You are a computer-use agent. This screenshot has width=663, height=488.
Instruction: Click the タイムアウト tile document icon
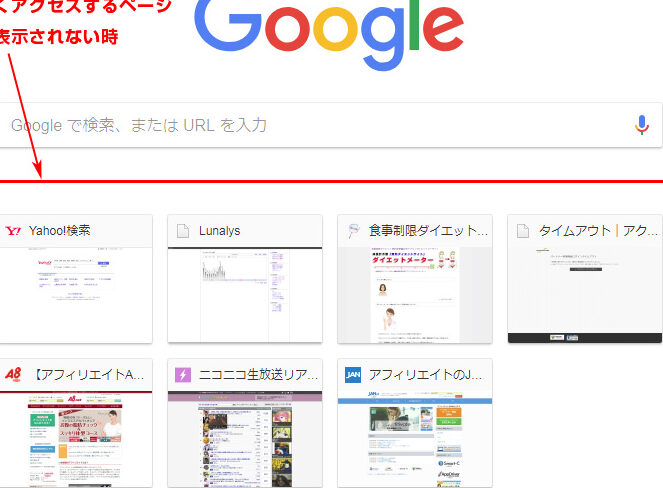coord(523,231)
